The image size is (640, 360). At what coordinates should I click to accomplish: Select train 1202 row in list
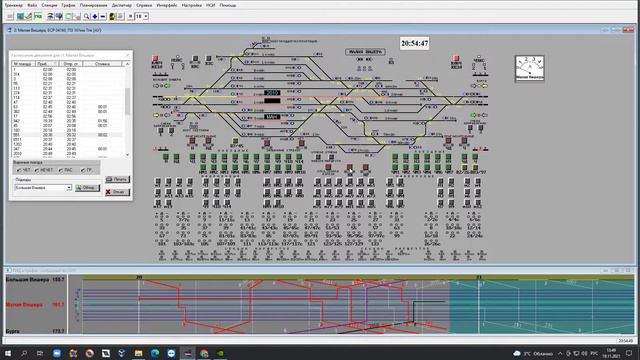point(67,144)
